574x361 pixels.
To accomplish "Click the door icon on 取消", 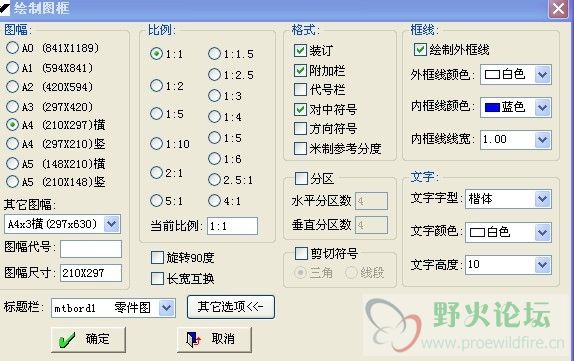I will tap(193, 339).
